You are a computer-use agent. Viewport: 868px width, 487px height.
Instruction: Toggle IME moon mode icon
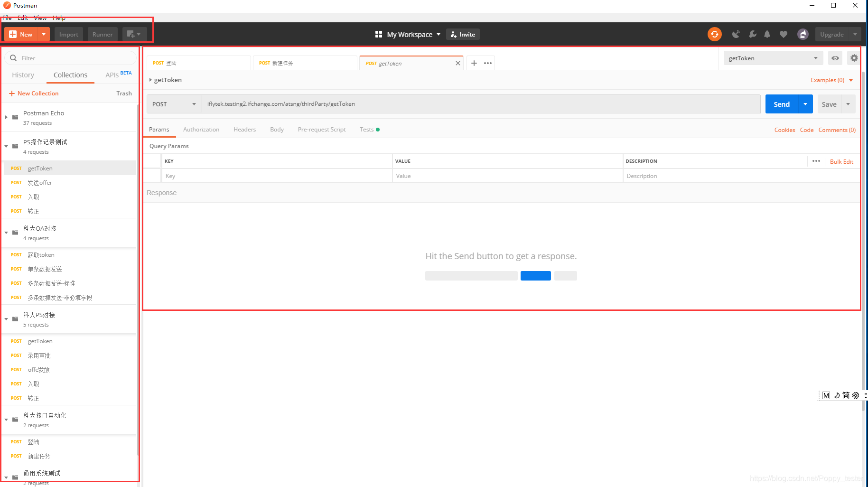tap(836, 395)
